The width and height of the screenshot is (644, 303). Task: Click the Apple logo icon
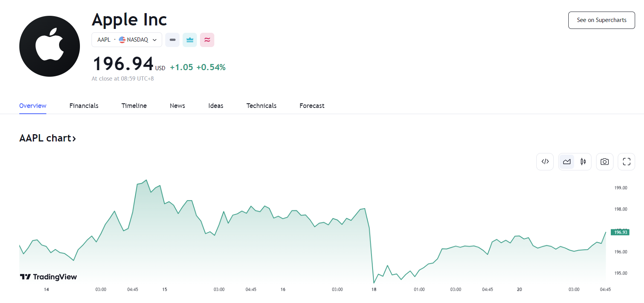49,46
